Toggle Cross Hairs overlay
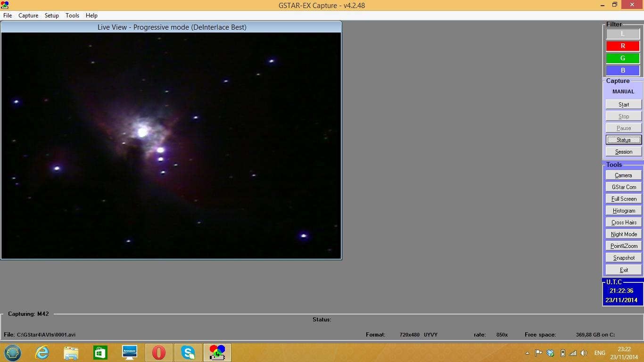The height and width of the screenshot is (362, 644). coord(624,222)
